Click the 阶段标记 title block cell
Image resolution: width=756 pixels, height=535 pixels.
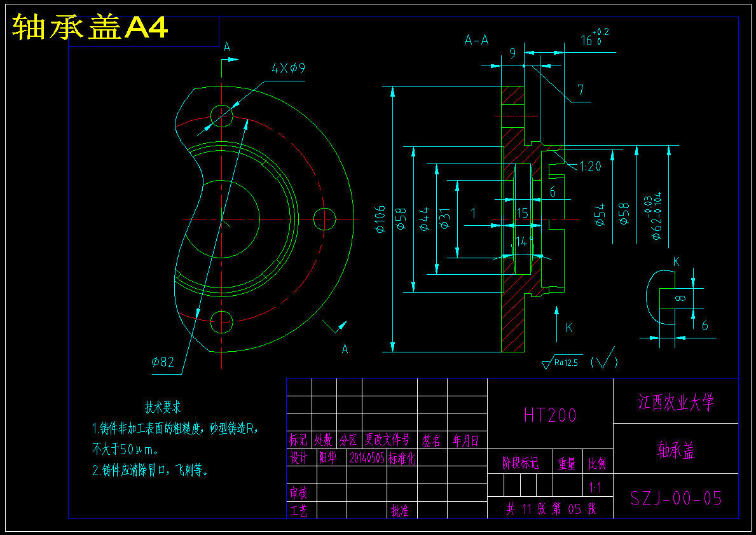point(520,464)
